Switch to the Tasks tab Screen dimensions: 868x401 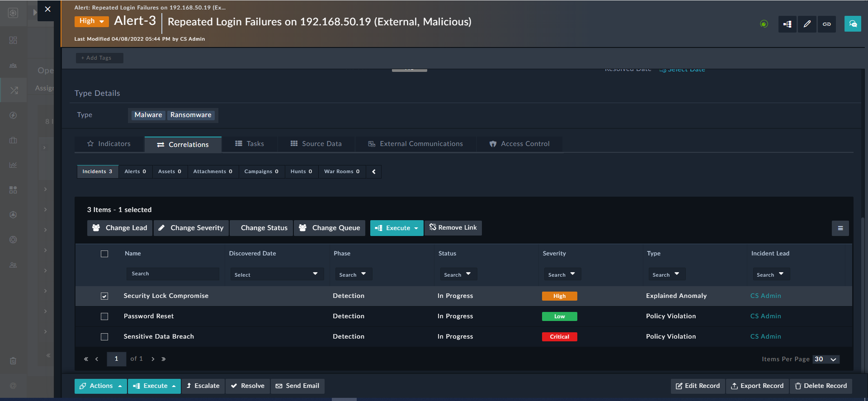click(250, 144)
